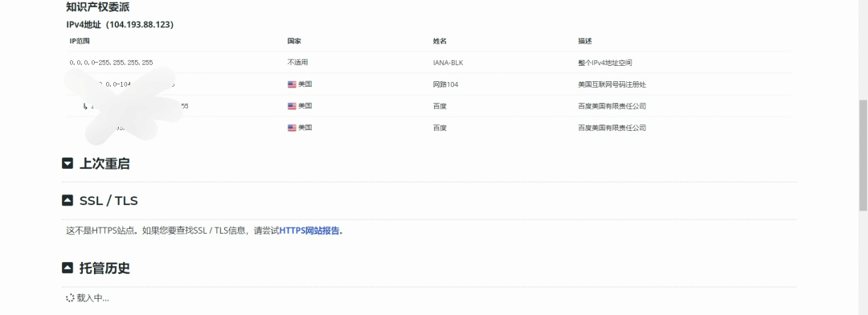Click the 托管历史 heading
Image resolution: width=868 pixels, height=315 pixels.
104,268
